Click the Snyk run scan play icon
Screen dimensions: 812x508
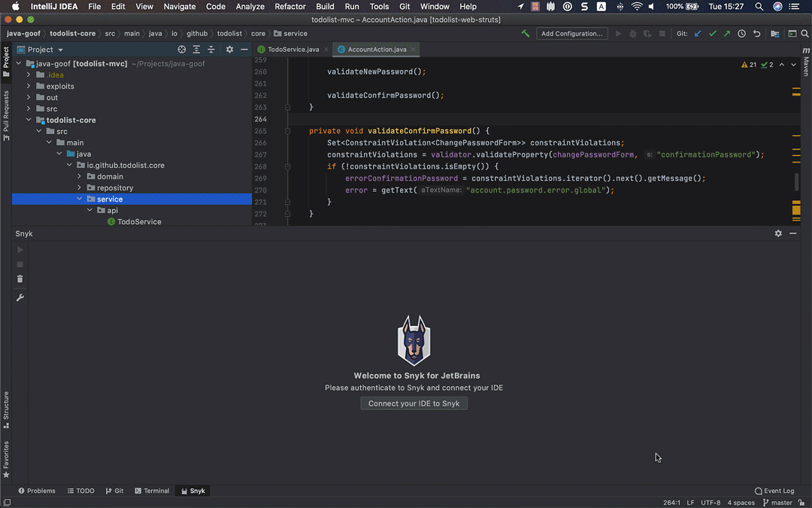point(20,250)
